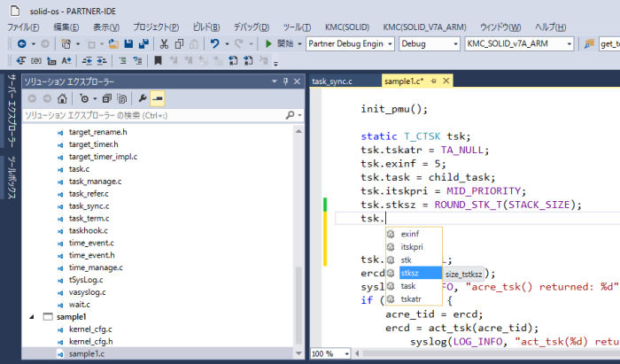Open the KMC(SOLID) menu
The height and width of the screenshot is (364, 620).
[x=346, y=27]
